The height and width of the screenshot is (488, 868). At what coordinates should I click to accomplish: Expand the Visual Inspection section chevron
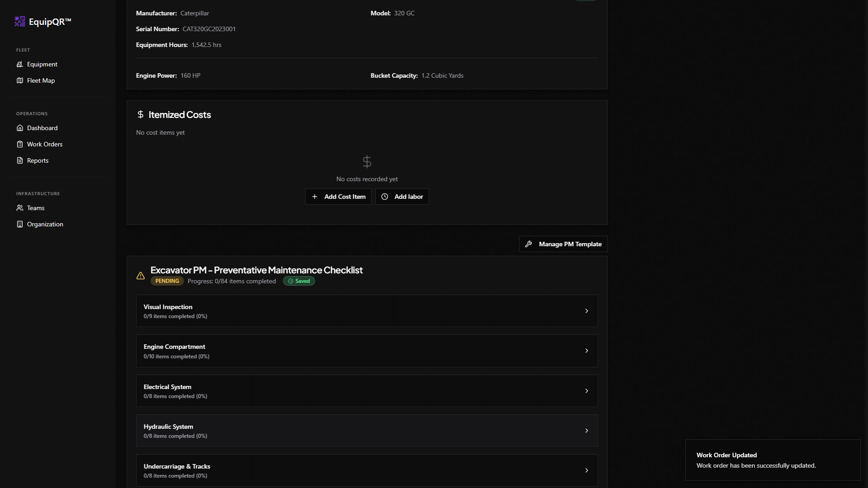click(x=587, y=311)
